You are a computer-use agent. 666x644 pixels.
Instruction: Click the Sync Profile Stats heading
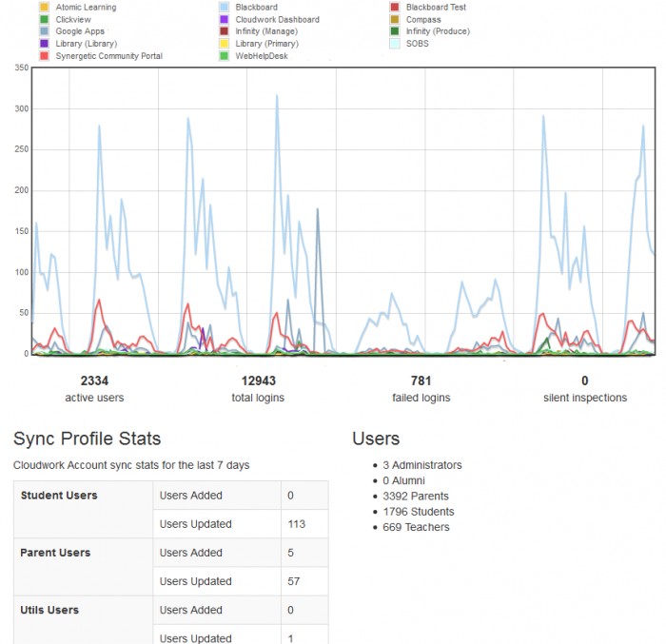click(x=87, y=439)
